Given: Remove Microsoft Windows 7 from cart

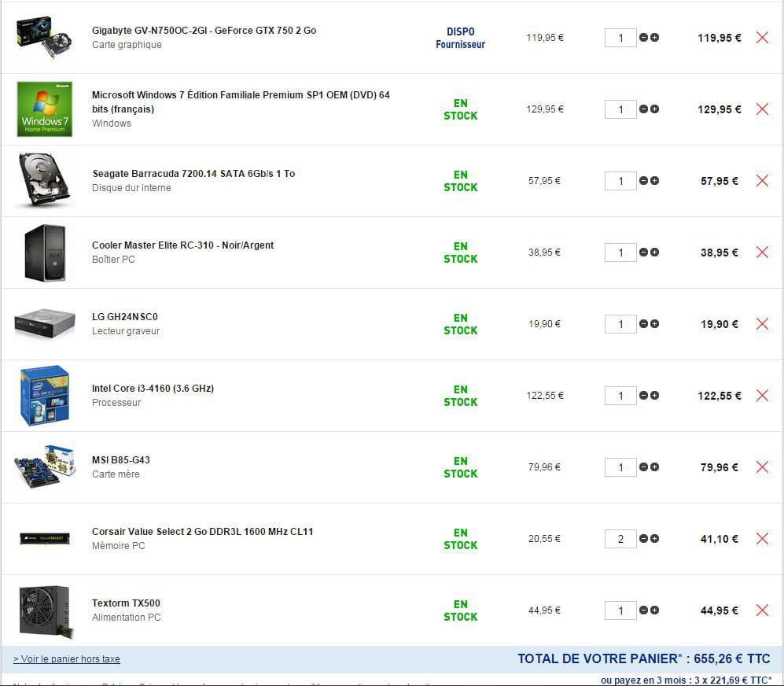Looking at the screenshot, I should pyautogui.click(x=762, y=109).
